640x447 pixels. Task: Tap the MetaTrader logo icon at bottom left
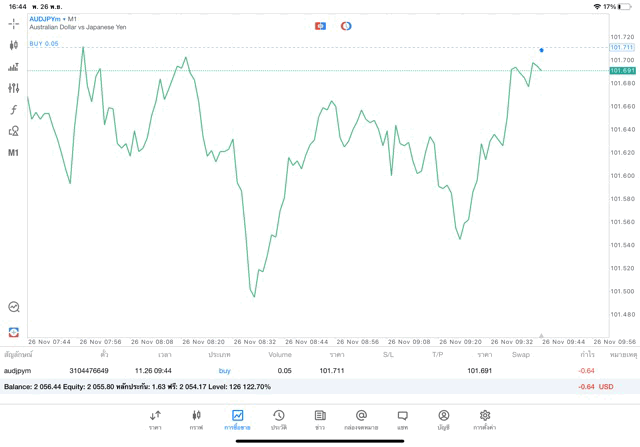[14, 331]
